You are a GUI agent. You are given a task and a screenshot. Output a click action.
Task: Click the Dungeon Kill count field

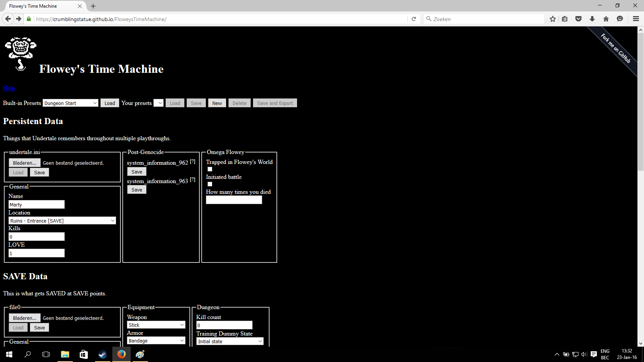coord(224,325)
